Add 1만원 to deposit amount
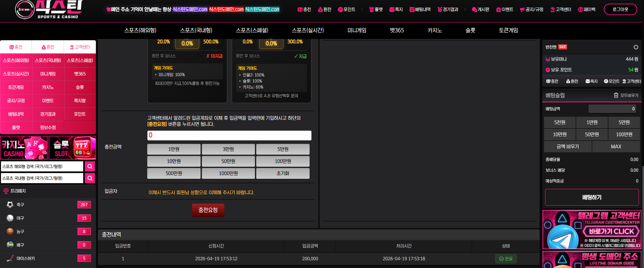The width and height of the screenshot is (644, 268). pos(174,149)
